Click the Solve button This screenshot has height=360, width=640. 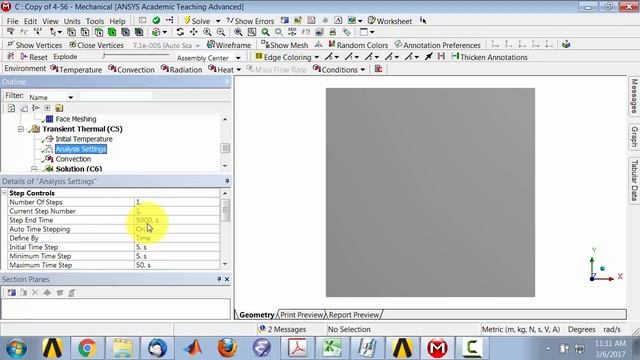pyautogui.click(x=197, y=21)
